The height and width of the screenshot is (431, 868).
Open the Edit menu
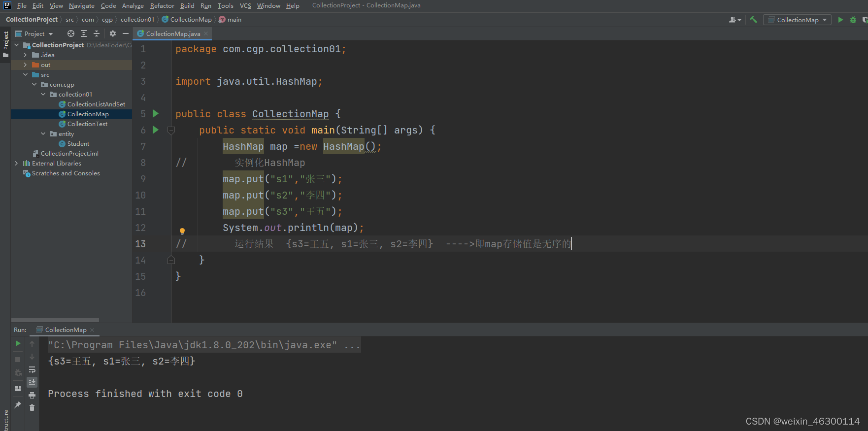(x=38, y=6)
